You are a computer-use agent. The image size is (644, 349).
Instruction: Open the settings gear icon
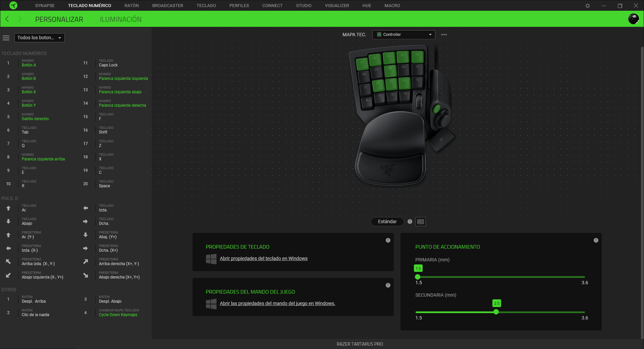click(x=588, y=6)
